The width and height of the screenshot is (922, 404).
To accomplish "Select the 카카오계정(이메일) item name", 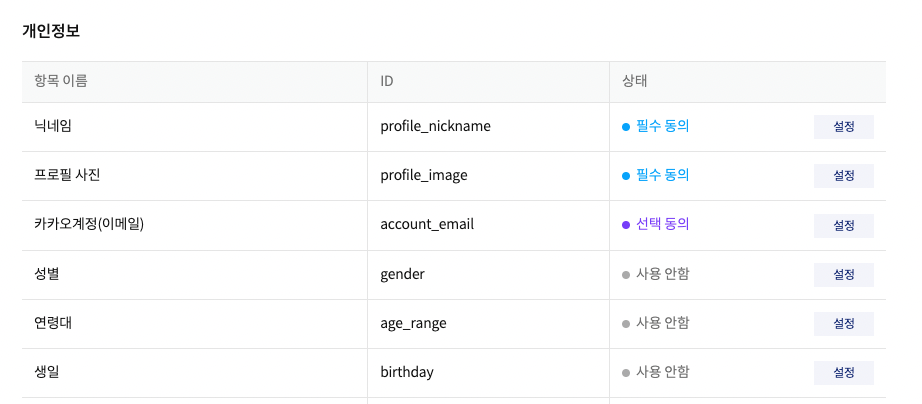I will pos(89,224).
